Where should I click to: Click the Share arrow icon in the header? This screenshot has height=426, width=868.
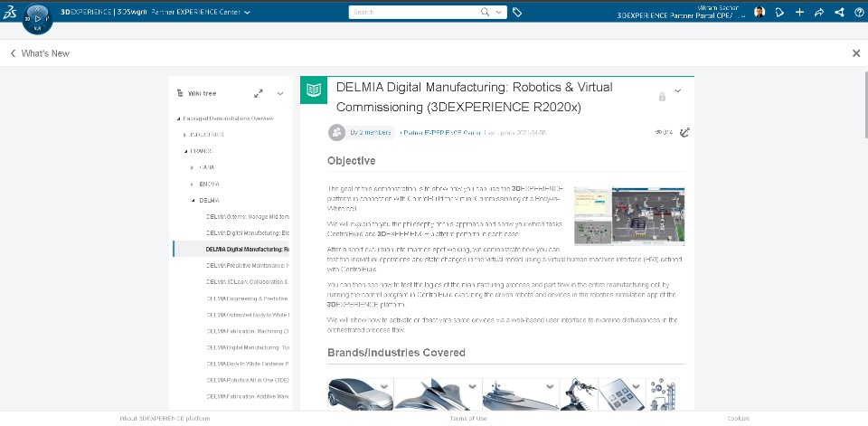point(819,12)
